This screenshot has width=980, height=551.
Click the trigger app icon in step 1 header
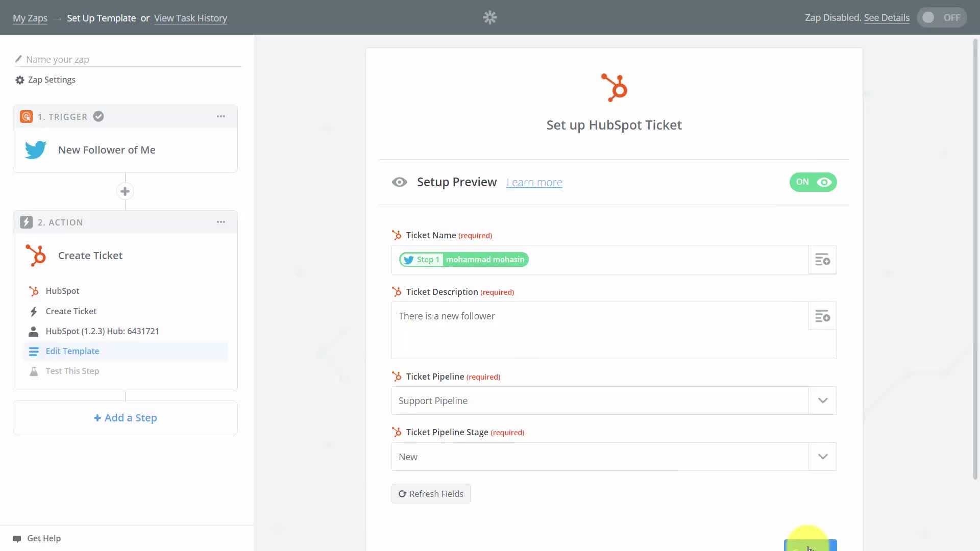click(x=26, y=116)
